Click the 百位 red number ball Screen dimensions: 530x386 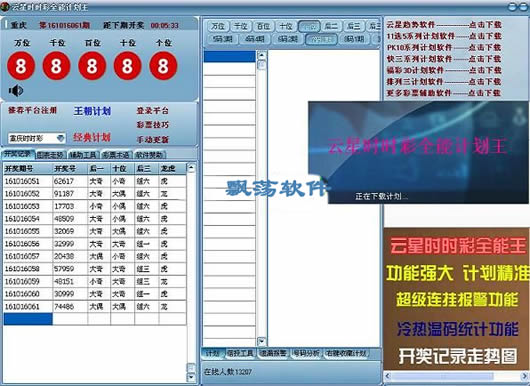92,66
